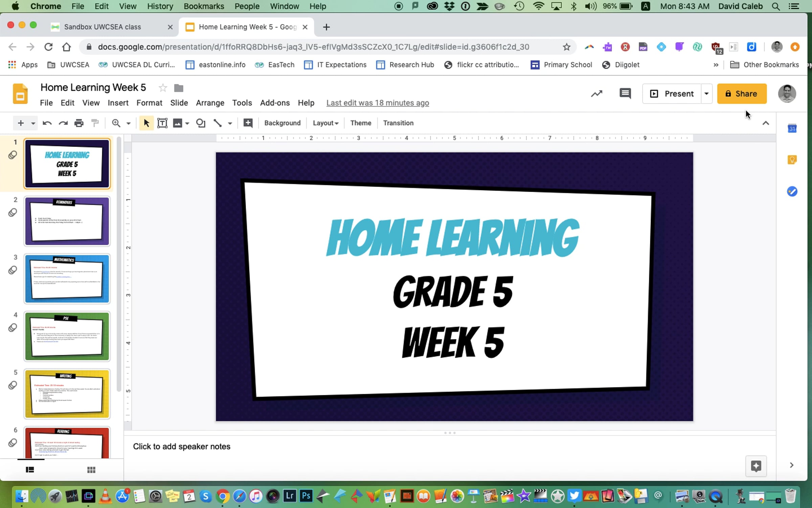The width and height of the screenshot is (812, 508).
Task: Open the Arrange menu
Action: tap(210, 103)
